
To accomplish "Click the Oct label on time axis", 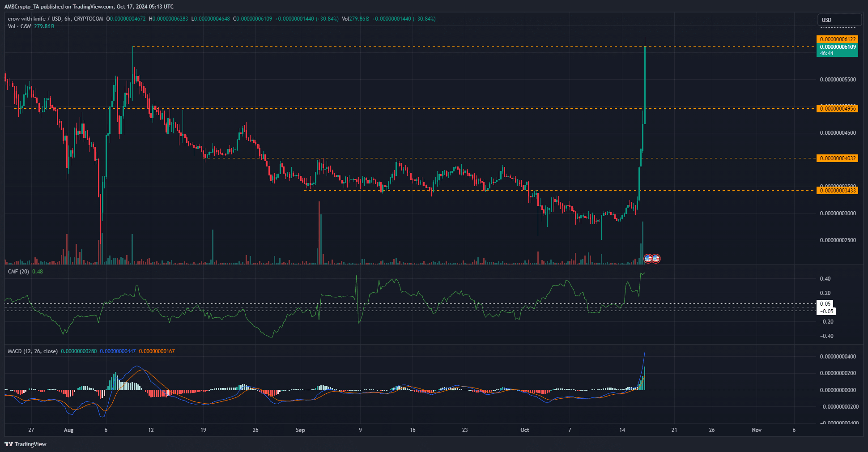I will tap(525, 430).
